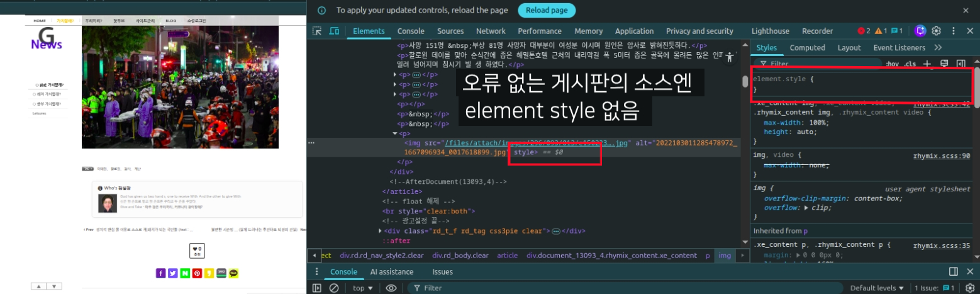Click the article's crowd photo
Image resolution: width=980 pixels, height=294 pixels.
pos(180,87)
